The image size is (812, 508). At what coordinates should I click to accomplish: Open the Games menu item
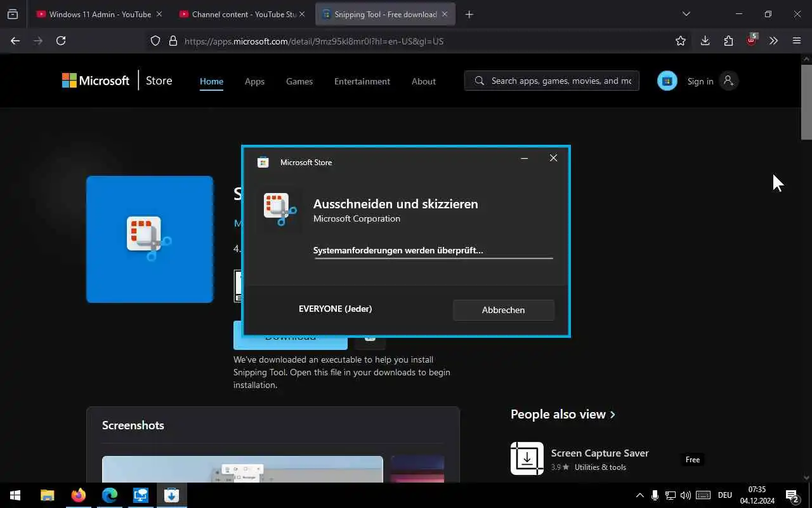click(299, 81)
